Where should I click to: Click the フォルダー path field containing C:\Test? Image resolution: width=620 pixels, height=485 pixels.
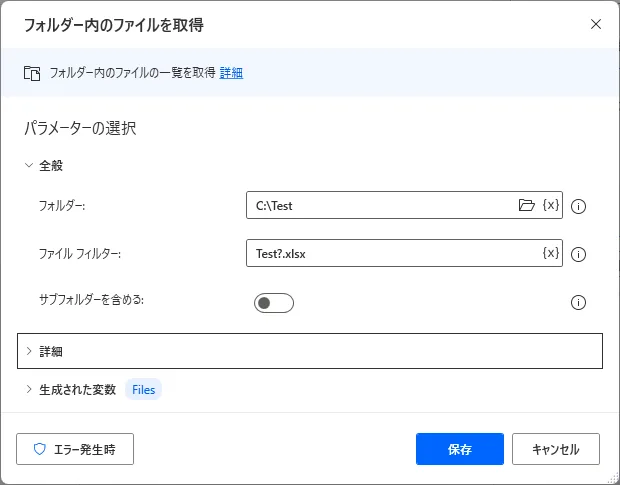coord(380,206)
